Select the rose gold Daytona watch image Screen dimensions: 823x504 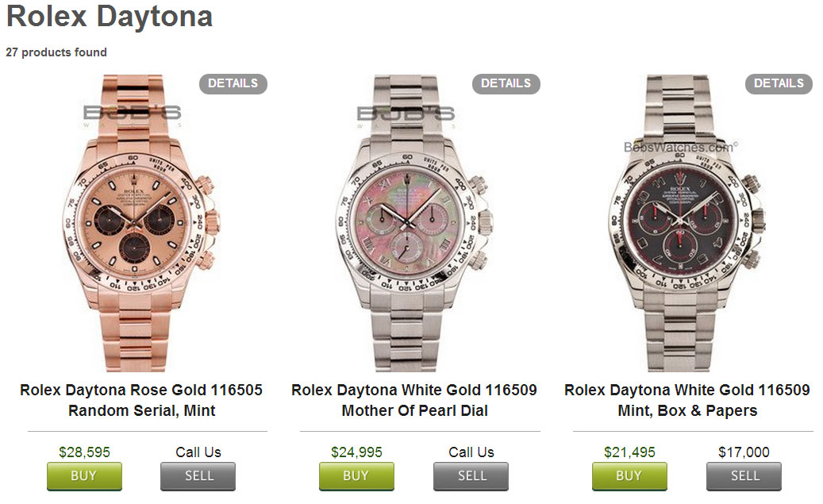click(140, 223)
